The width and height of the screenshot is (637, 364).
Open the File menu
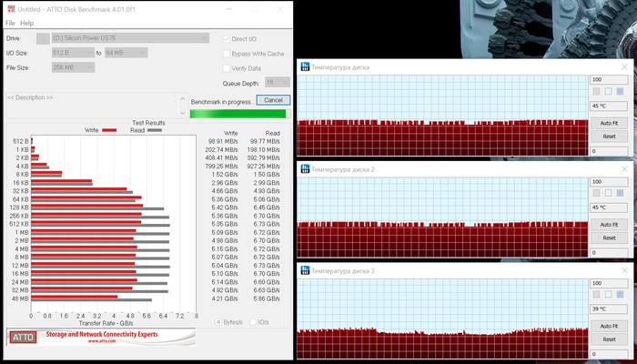tap(10, 23)
